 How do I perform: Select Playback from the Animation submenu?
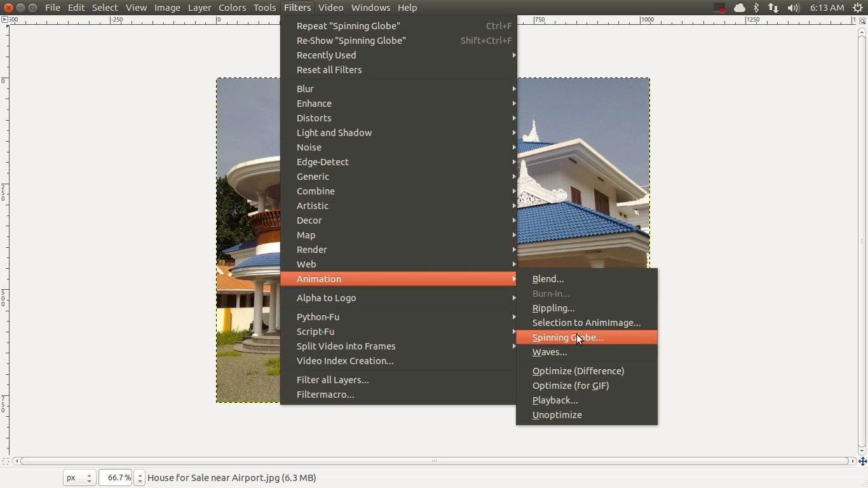coord(555,400)
